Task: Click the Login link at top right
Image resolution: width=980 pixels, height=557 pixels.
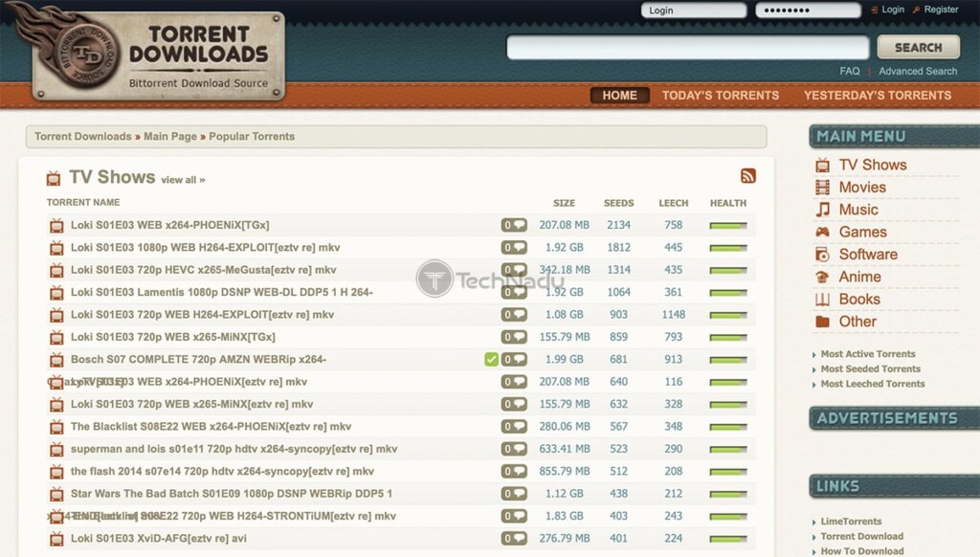Action: click(893, 10)
